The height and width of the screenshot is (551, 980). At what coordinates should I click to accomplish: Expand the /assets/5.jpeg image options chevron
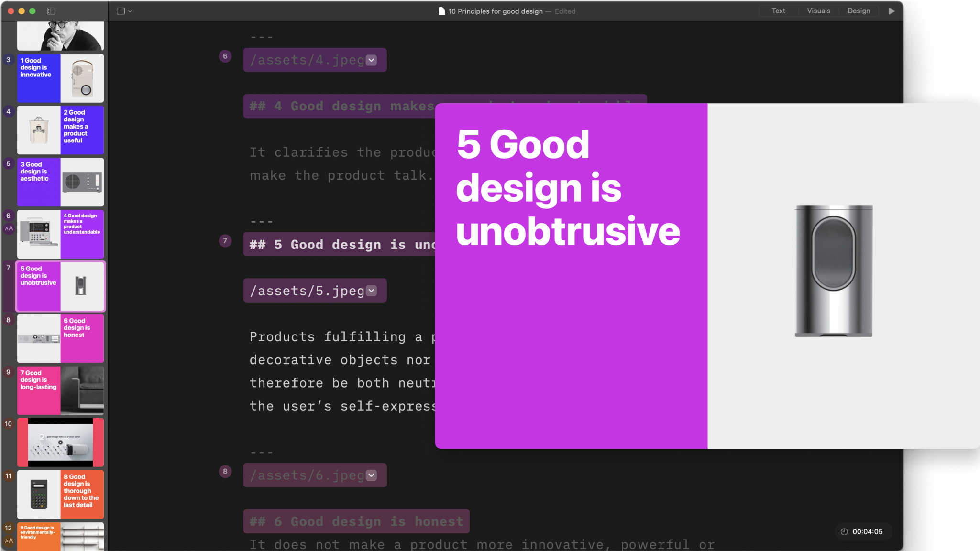click(x=371, y=290)
